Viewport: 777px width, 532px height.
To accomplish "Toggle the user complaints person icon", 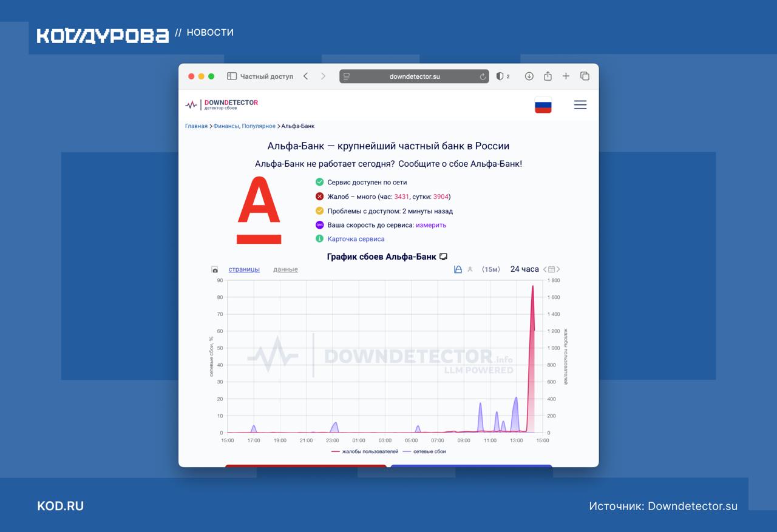I will [470, 269].
